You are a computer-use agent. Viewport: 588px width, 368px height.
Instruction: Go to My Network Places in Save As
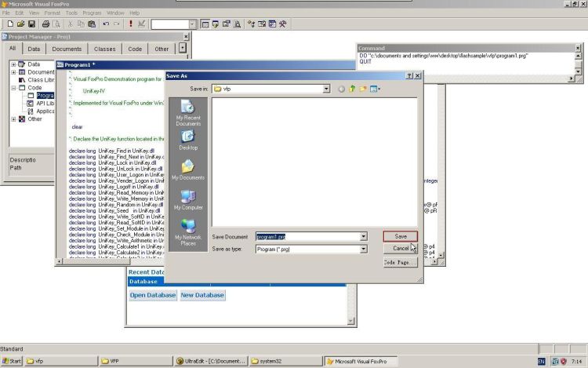[188, 232]
